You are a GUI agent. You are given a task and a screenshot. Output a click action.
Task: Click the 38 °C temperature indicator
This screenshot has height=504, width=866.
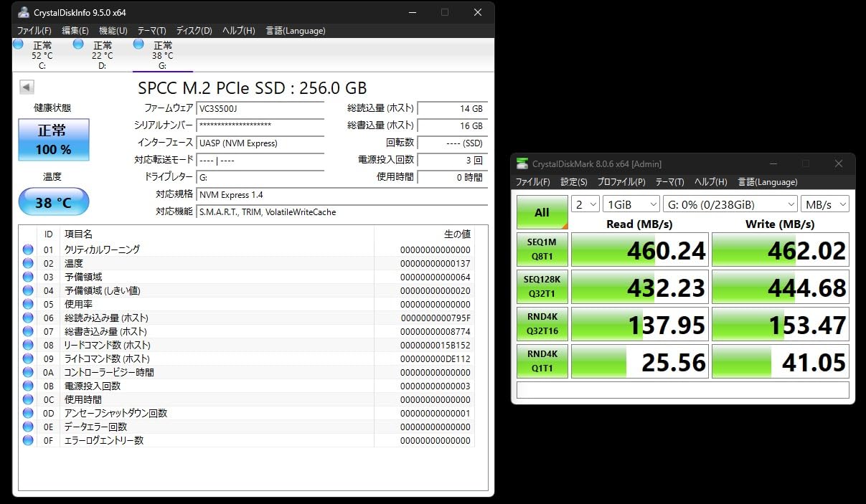54,202
